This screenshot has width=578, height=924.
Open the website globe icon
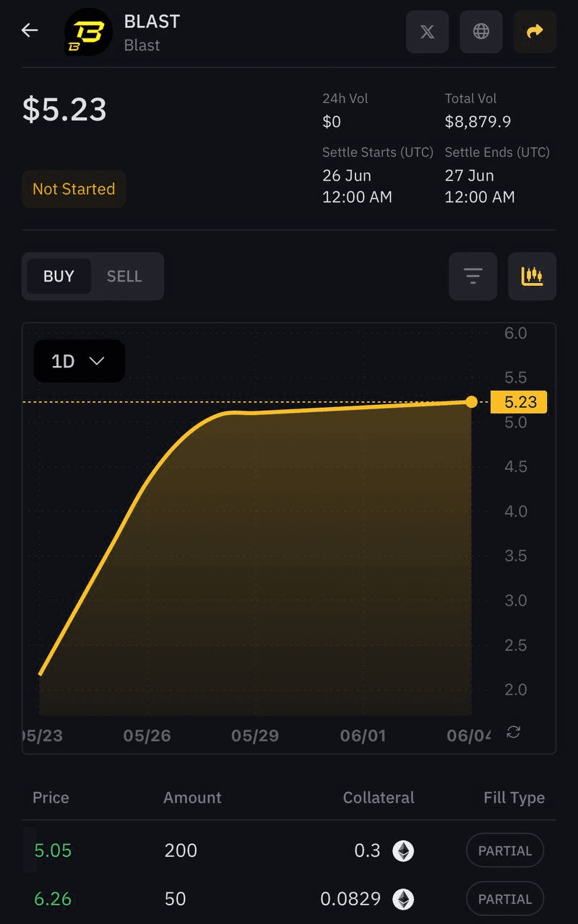(481, 32)
